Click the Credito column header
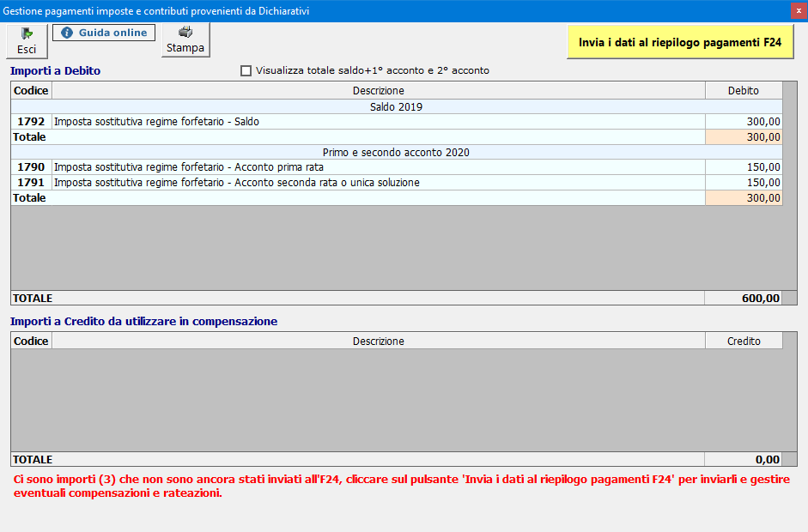The height and width of the screenshot is (532, 808). tap(743, 341)
